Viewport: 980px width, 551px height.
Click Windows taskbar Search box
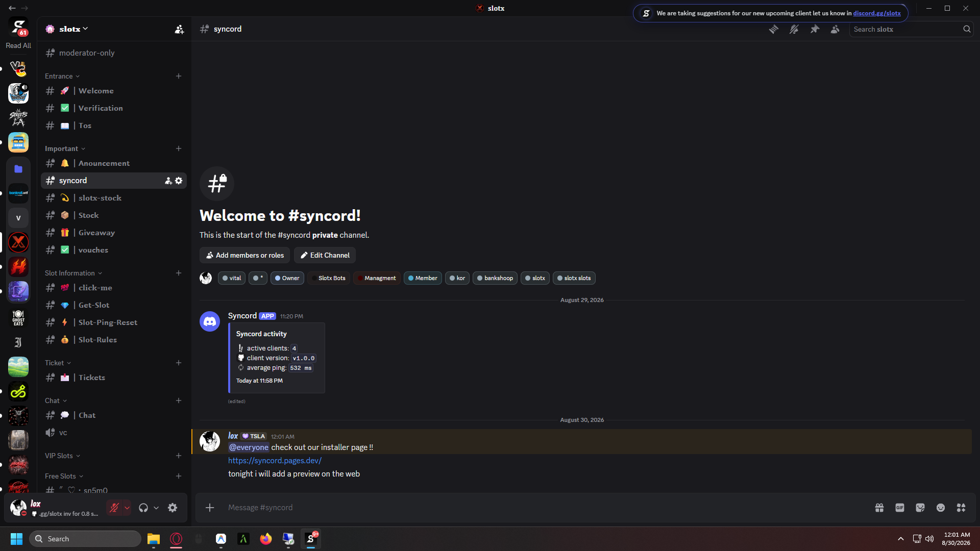(85, 539)
